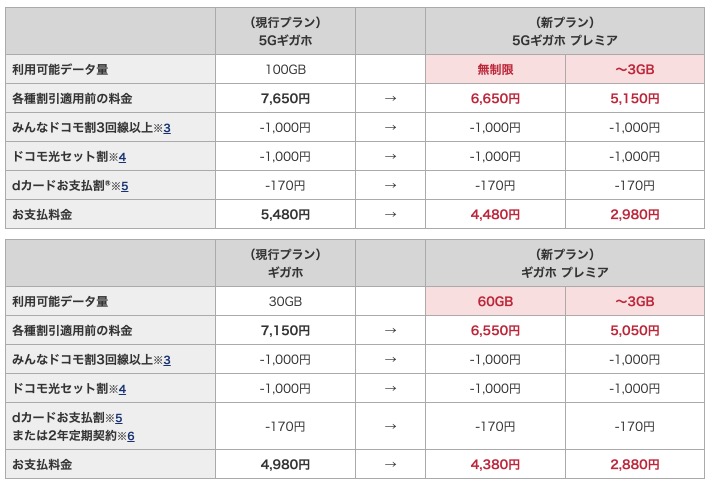Click the 5,480円 payment total
Viewport: 713px width, 486px height.
tap(285, 214)
